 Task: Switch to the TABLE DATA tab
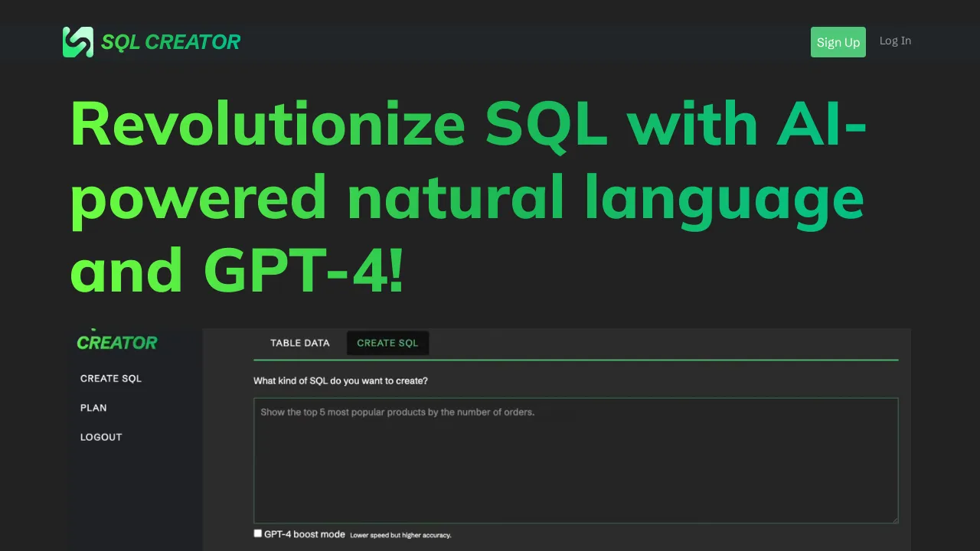pos(300,343)
